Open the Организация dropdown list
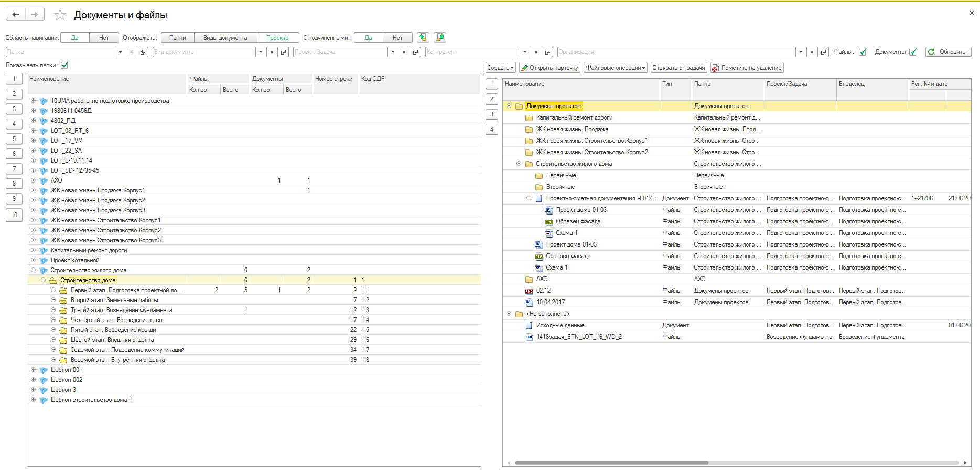The width and height of the screenshot is (980, 471). click(x=801, y=52)
